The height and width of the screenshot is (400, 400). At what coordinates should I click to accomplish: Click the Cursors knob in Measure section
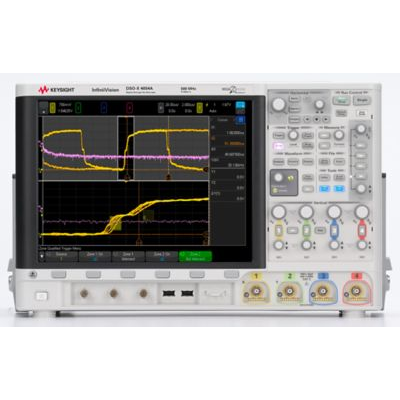pyautogui.click(x=339, y=135)
